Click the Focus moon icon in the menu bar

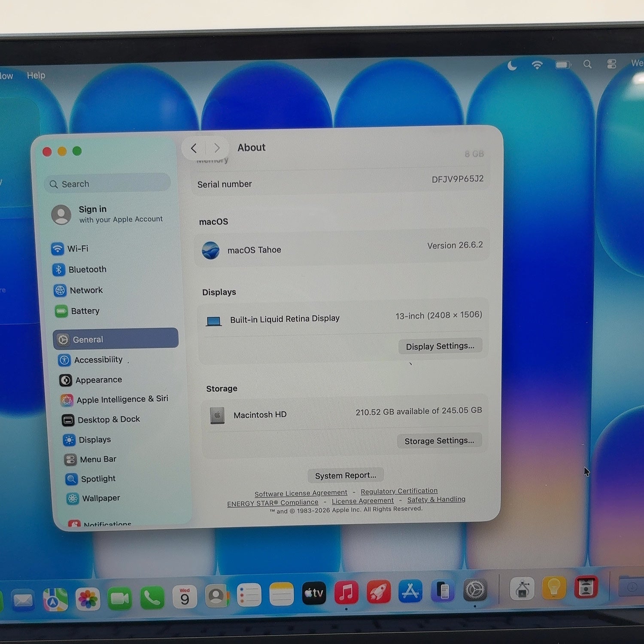(x=512, y=66)
